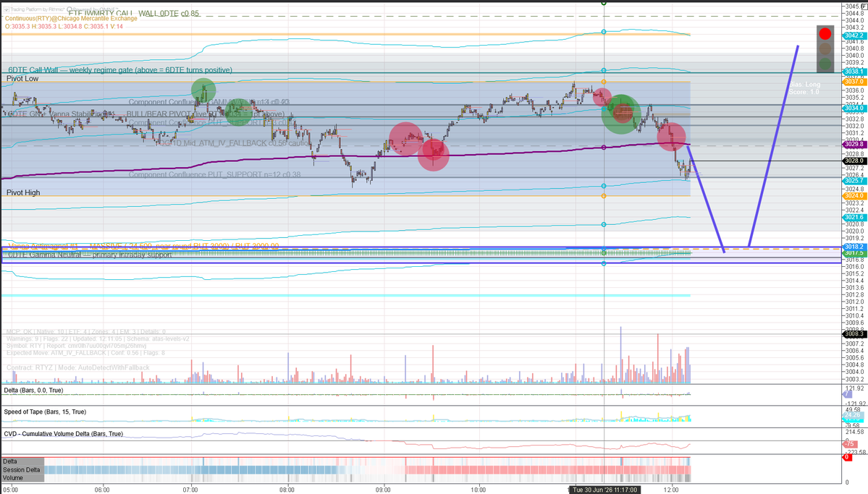Click the 0DTE Gamma Neutral primary support label
Screen dimensions: 868x494
[88, 255]
